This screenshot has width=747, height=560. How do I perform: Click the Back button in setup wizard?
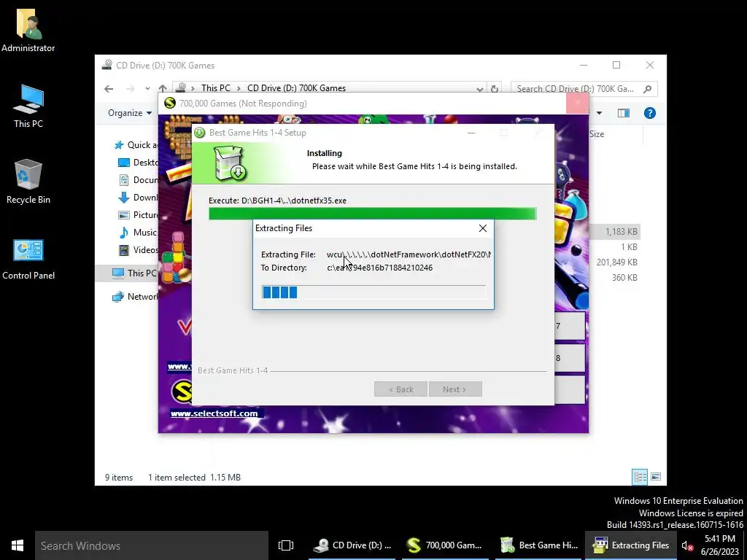400,389
